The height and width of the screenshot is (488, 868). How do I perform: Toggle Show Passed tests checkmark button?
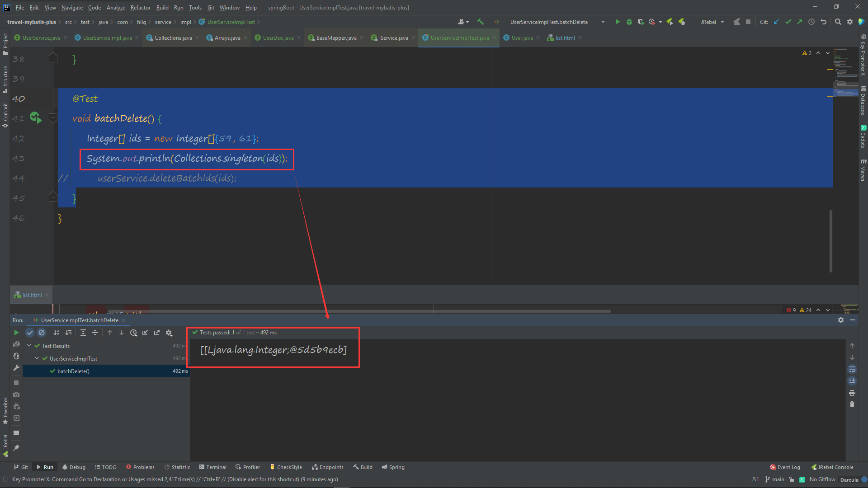coord(30,333)
